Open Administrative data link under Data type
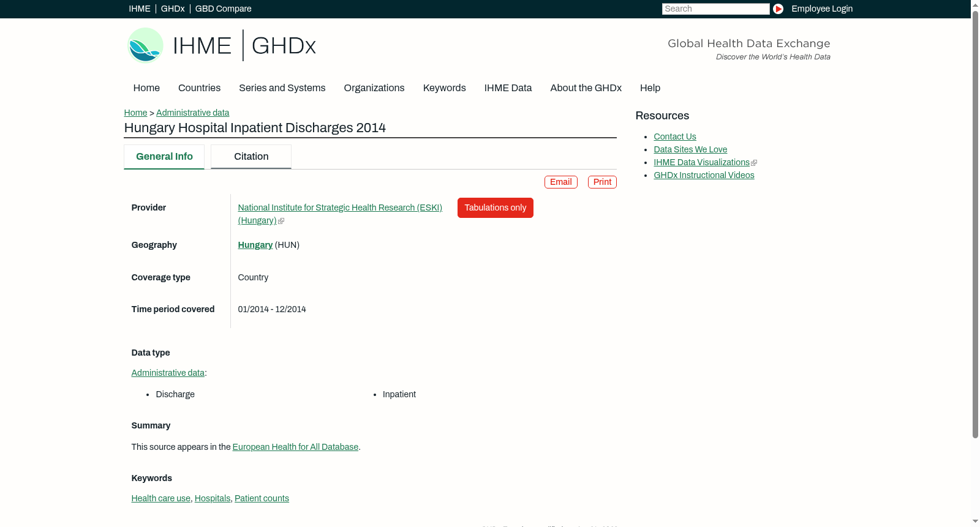 point(168,373)
